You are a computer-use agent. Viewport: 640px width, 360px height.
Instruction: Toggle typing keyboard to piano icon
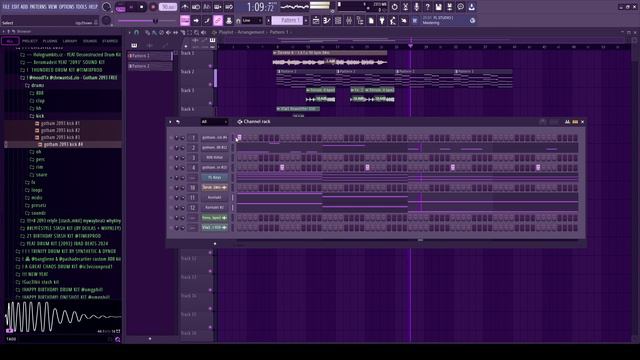click(185, 20)
